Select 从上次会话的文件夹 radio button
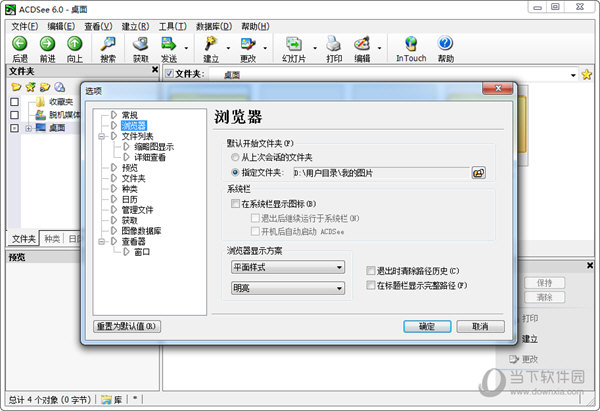 235,157
